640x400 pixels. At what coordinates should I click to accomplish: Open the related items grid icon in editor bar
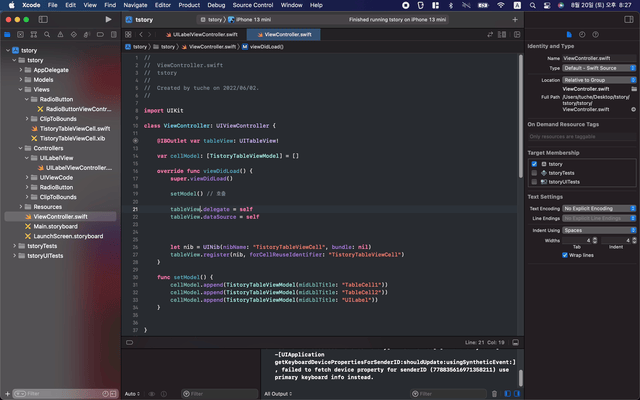point(128,35)
